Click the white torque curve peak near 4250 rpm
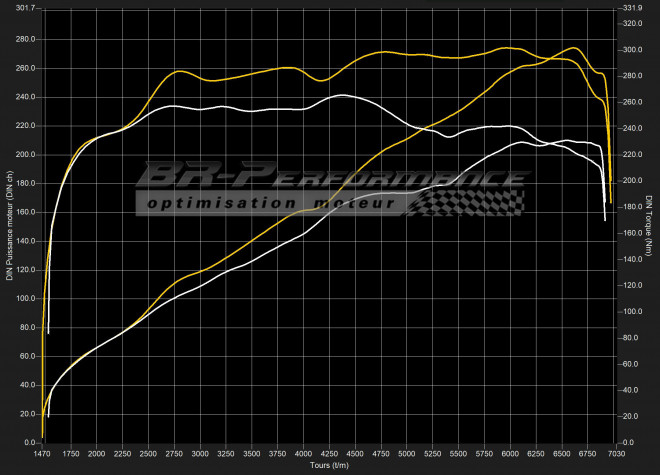Viewport: 660px width, 475px height. pyautogui.click(x=342, y=95)
